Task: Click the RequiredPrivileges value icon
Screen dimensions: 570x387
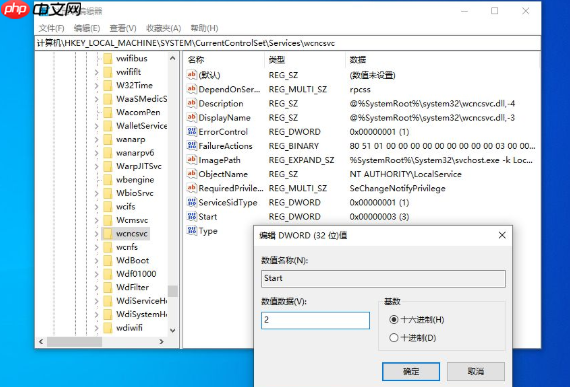Action: [x=192, y=188]
